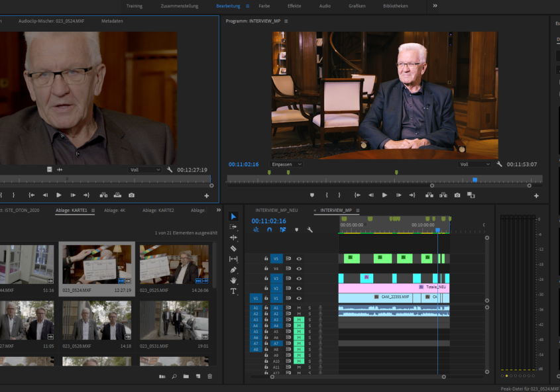Hide video track V5 with eye icon
The image size is (560, 392).
299,259
